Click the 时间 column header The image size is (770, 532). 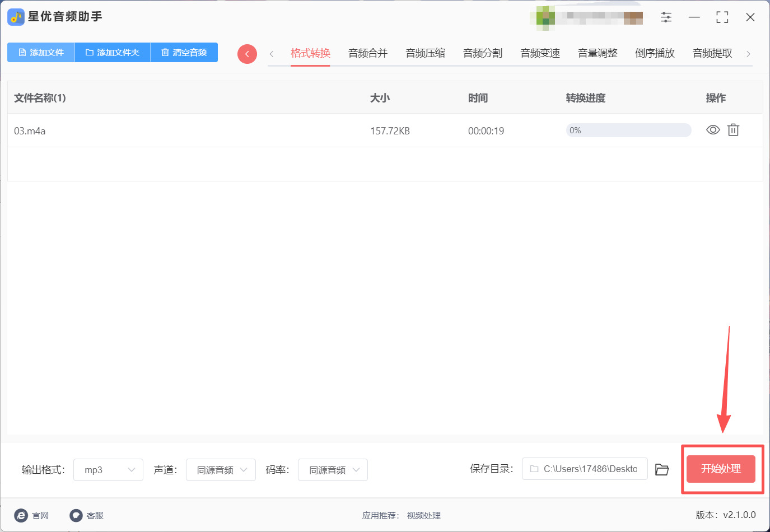(x=478, y=98)
